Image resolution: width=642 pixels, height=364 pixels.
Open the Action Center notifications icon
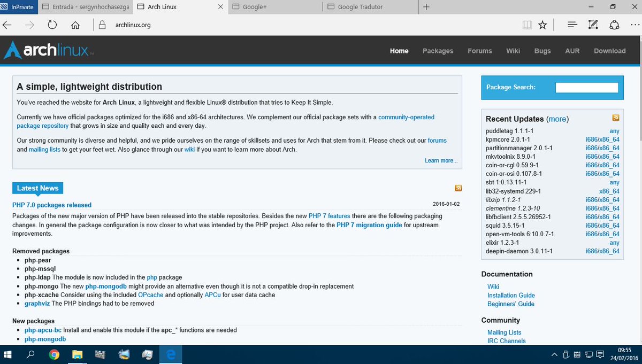pyautogui.click(x=601, y=355)
